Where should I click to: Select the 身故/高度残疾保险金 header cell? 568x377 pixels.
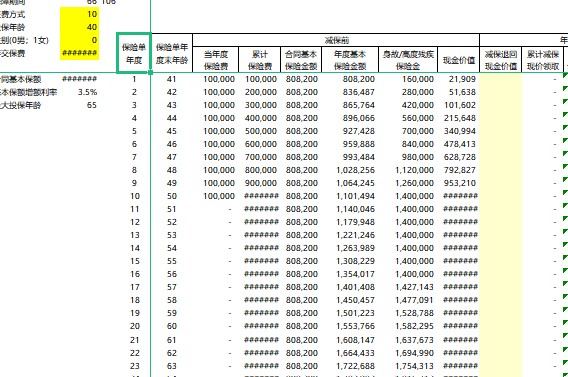pyautogui.click(x=408, y=60)
